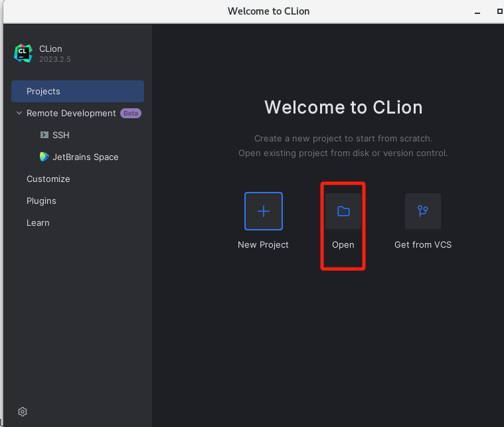
Task: Click the JetBrains Space logo icon
Action: [x=44, y=157]
